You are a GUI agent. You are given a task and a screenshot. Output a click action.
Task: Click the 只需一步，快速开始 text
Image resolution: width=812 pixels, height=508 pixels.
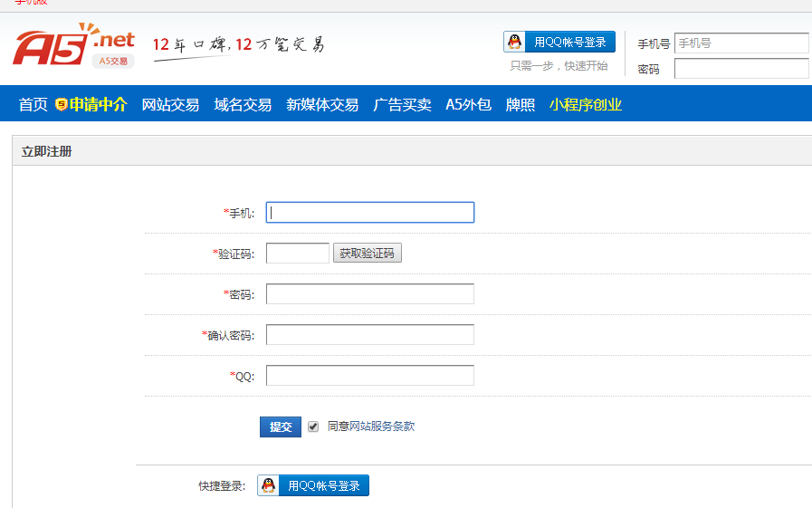coord(559,66)
